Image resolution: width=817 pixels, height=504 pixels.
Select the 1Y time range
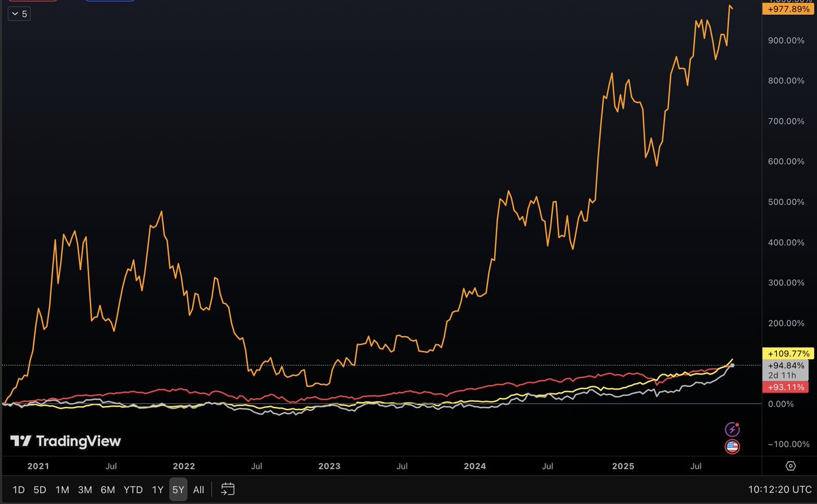pos(158,490)
